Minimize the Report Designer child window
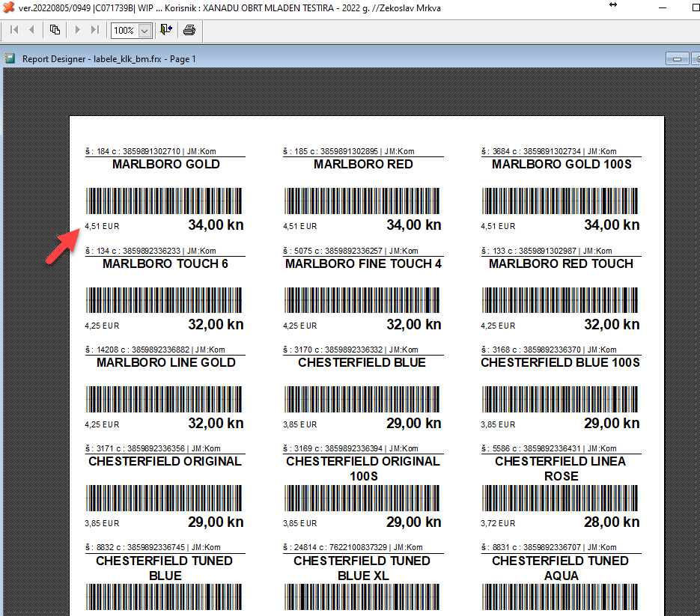This screenshot has height=616, width=700. 678,59
